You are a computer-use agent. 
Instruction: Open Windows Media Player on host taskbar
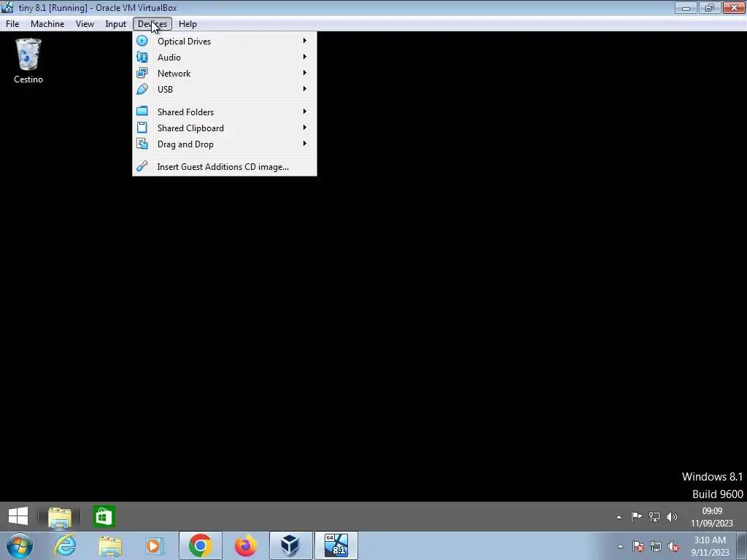[153, 545]
